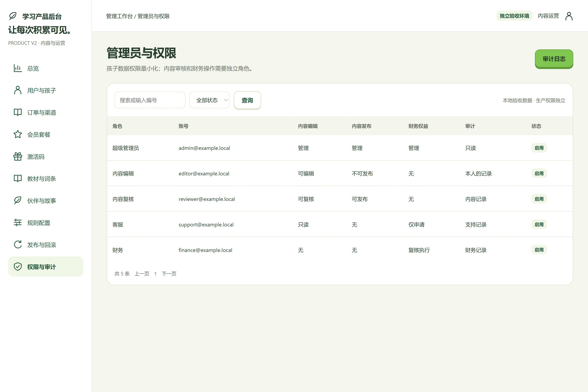Click the account admin@example.local
This screenshot has height=392, width=588.
pos(204,148)
